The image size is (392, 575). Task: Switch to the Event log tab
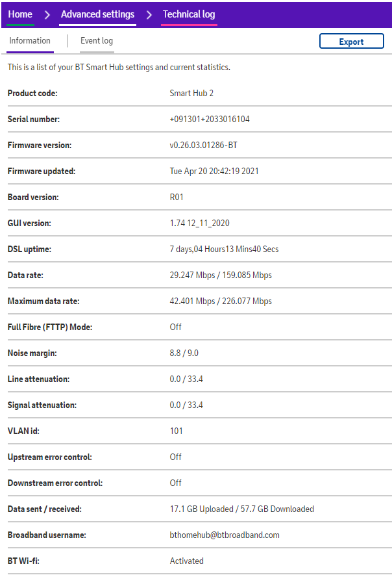[x=97, y=41]
